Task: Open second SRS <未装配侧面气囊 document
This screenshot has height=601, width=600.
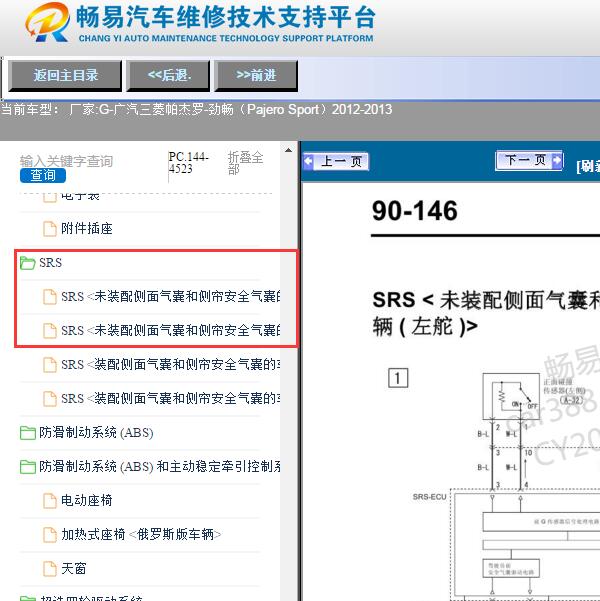Action: click(x=171, y=330)
